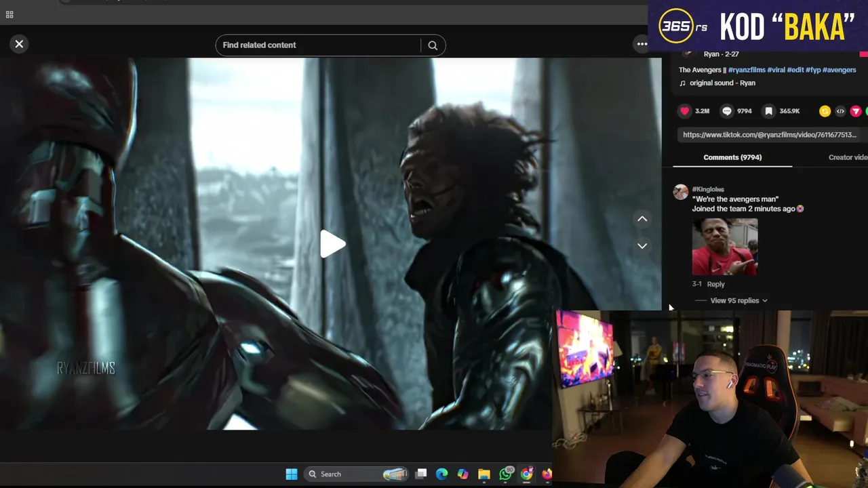The height and width of the screenshot is (488, 868).
Task: Open the commenter's profile avatar
Action: 681,192
